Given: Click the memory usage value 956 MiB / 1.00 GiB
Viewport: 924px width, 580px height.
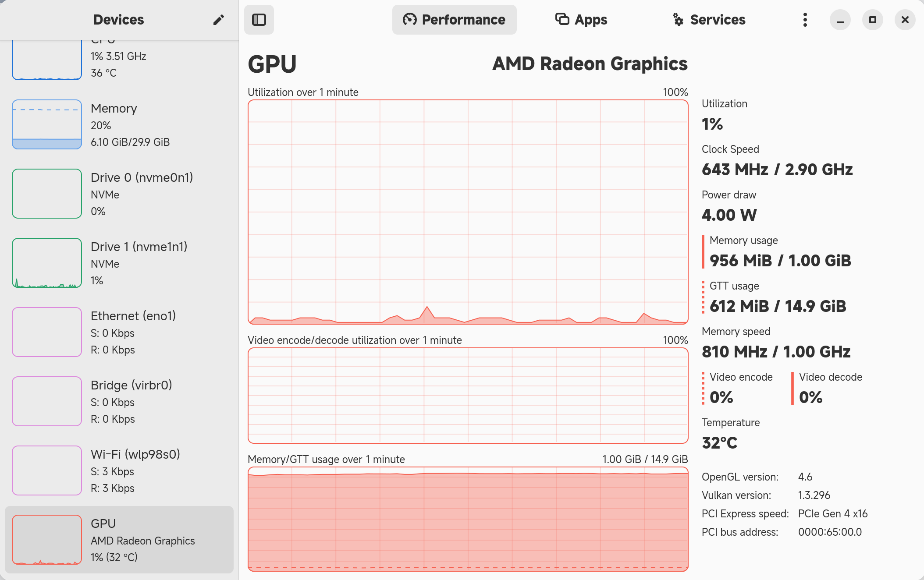Looking at the screenshot, I should 780,261.
